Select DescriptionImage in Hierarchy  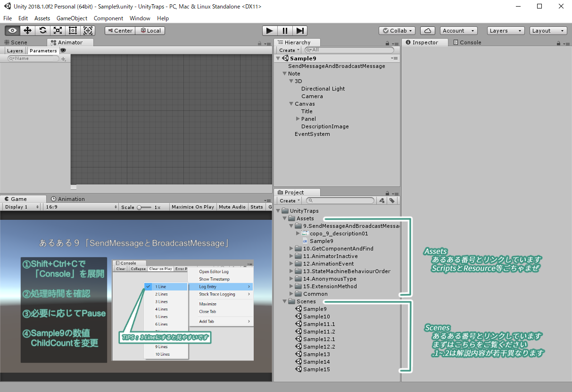pos(325,126)
